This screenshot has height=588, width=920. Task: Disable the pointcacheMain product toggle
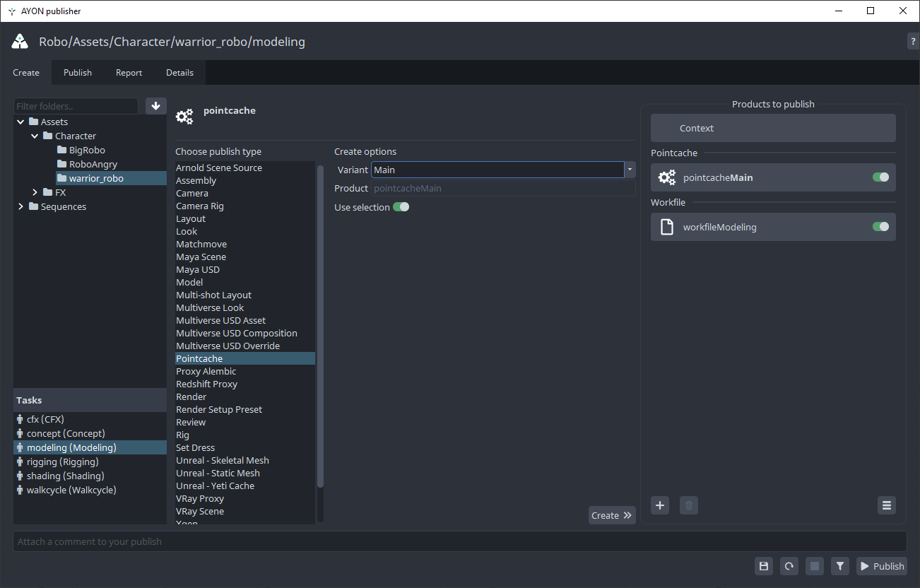tap(880, 177)
